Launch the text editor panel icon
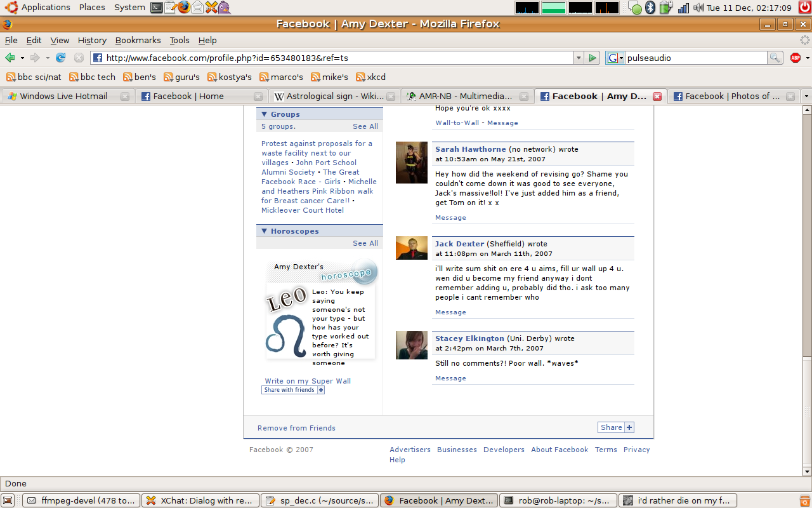 pos(170,8)
